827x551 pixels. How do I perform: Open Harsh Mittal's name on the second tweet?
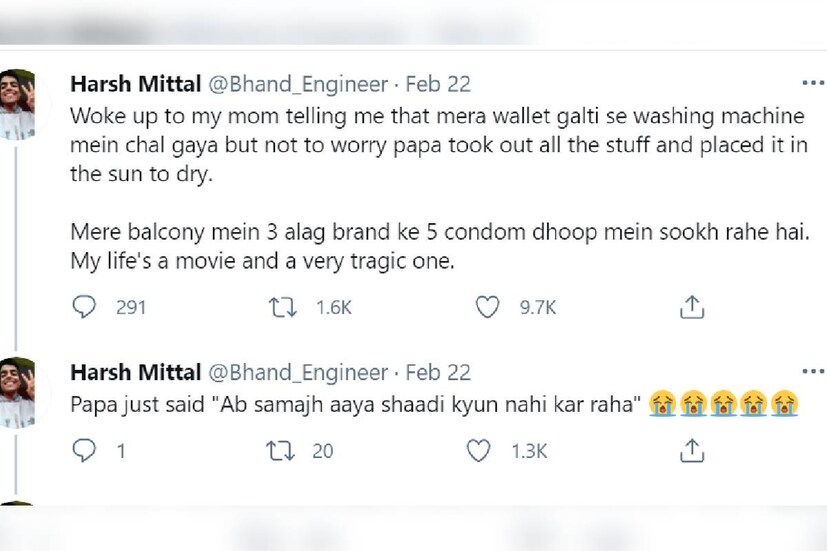[134, 373]
